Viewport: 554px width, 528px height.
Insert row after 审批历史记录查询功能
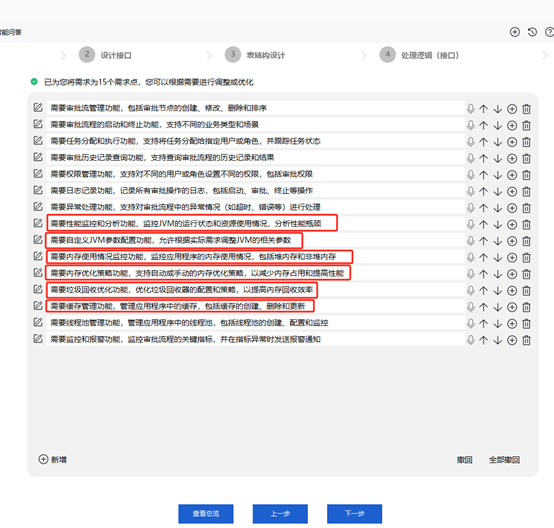pos(512,158)
